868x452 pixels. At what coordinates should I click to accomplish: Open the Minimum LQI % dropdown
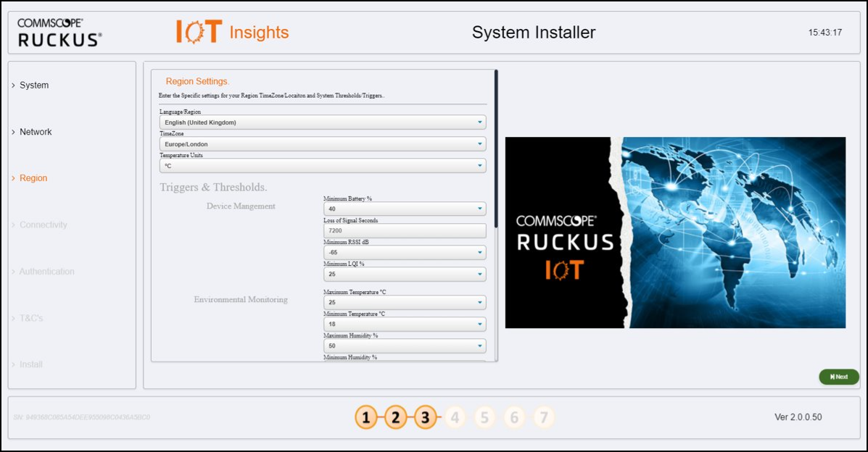[x=405, y=274]
